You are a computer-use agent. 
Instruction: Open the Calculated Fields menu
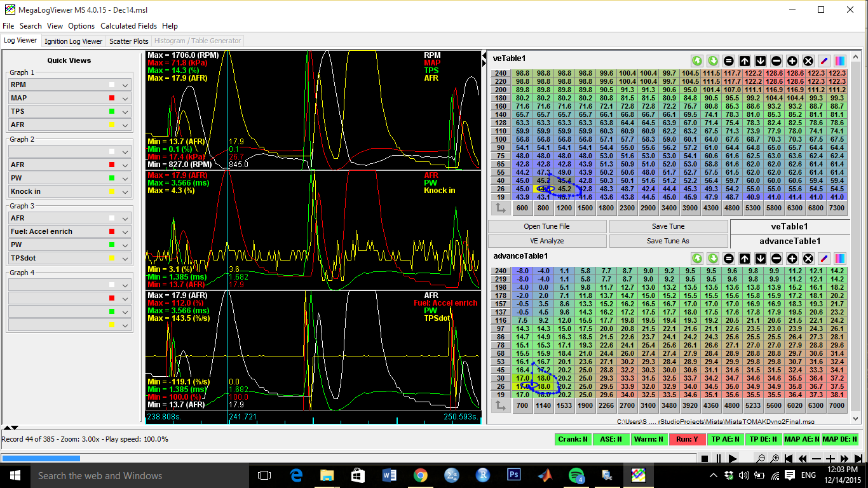click(128, 26)
